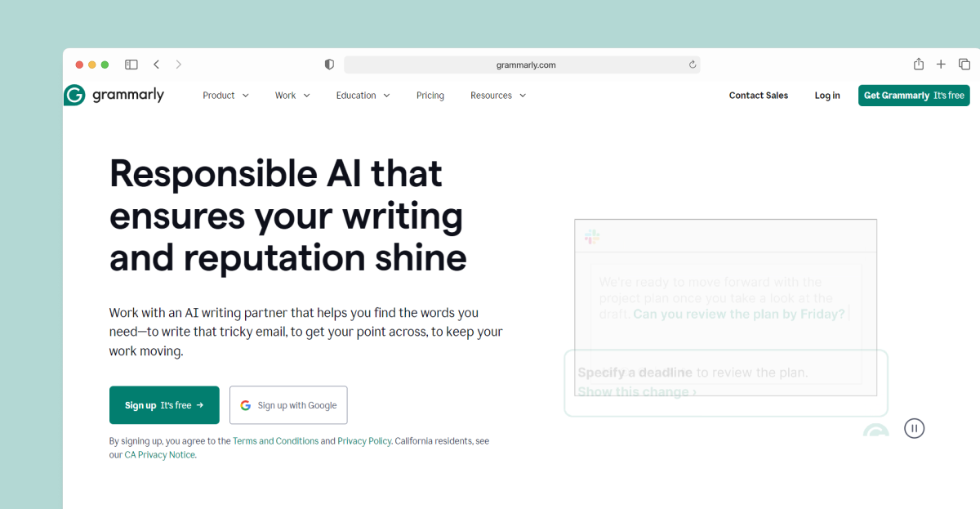Go back with the browser back arrow
The width and height of the screenshot is (980, 509).
(156, 65)
